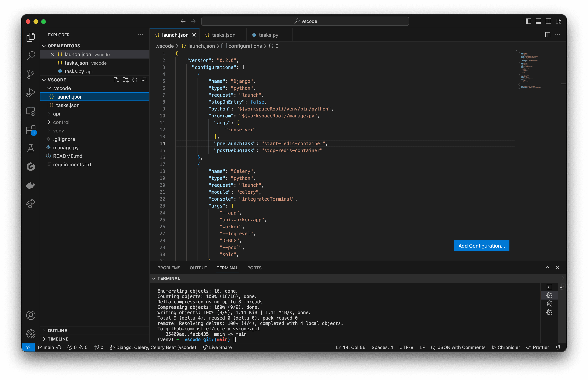Open the Docker extension panel
588x380 pixels.
tap(31, 185)
